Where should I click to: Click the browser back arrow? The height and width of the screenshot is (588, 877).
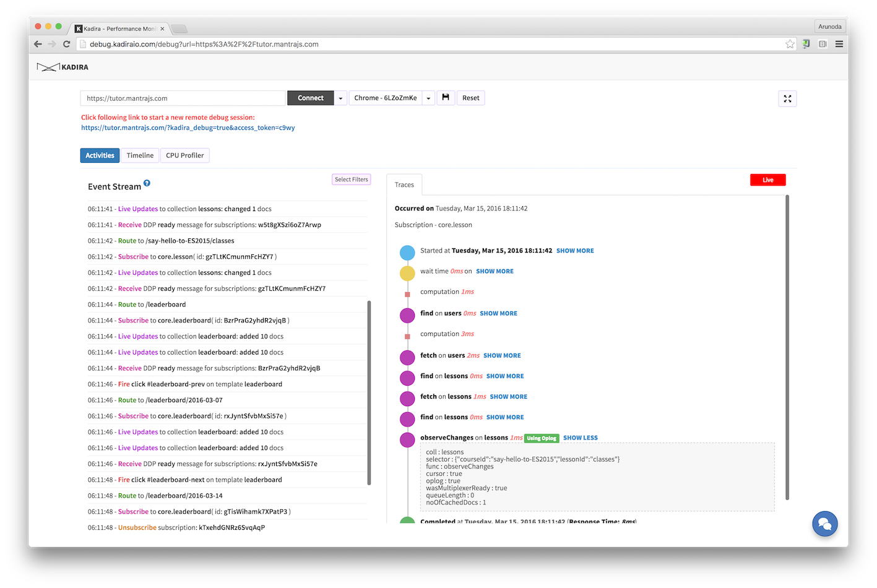tap(38, 44)
